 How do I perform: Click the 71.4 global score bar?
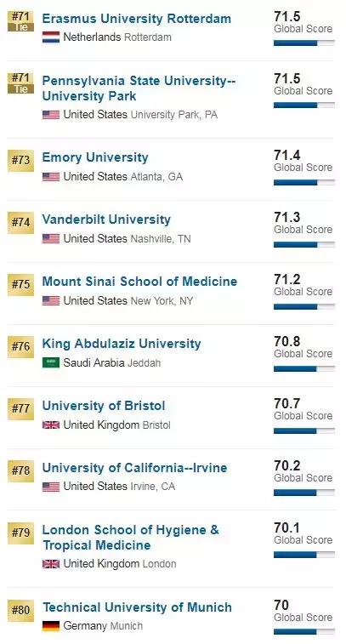[304, 182]
